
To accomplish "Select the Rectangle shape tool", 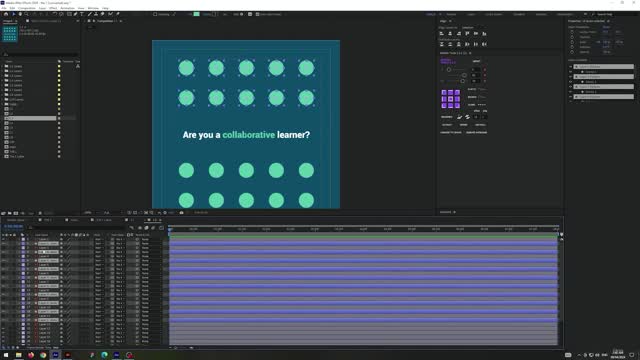I will pyautogui.click(x=69, y=14).
